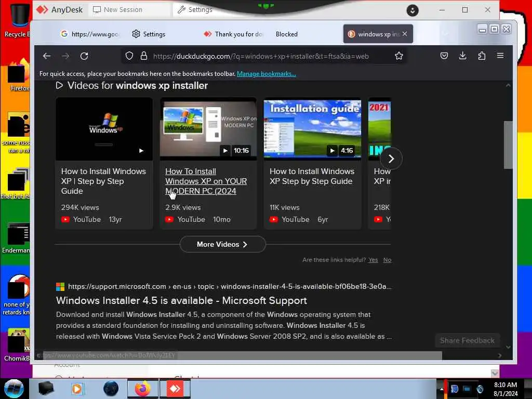The width and height of the screenshot is (532, 399).
Task: Bookmark this page with the star icon
Action: [399, 56]
